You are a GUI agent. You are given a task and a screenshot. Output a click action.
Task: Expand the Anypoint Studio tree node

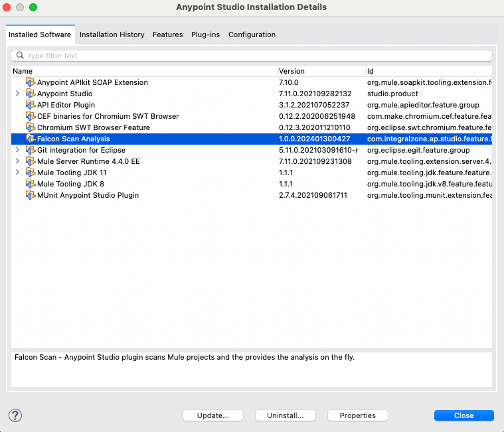point(18,94)
